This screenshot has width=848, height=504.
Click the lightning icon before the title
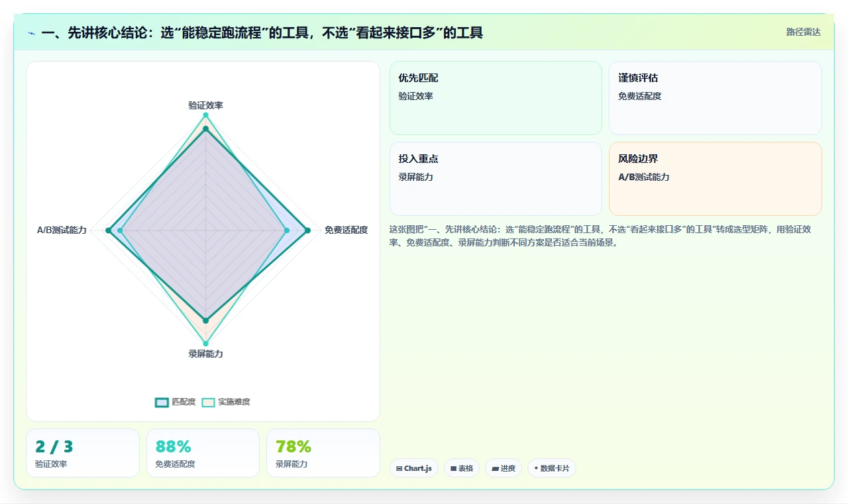click(31, 32)
